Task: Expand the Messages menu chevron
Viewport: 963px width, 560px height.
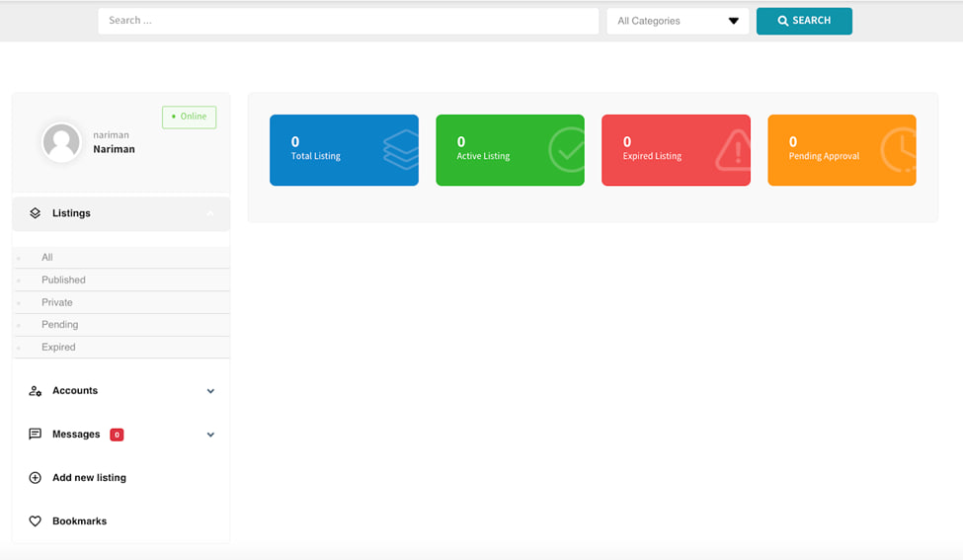Action: 210,435
